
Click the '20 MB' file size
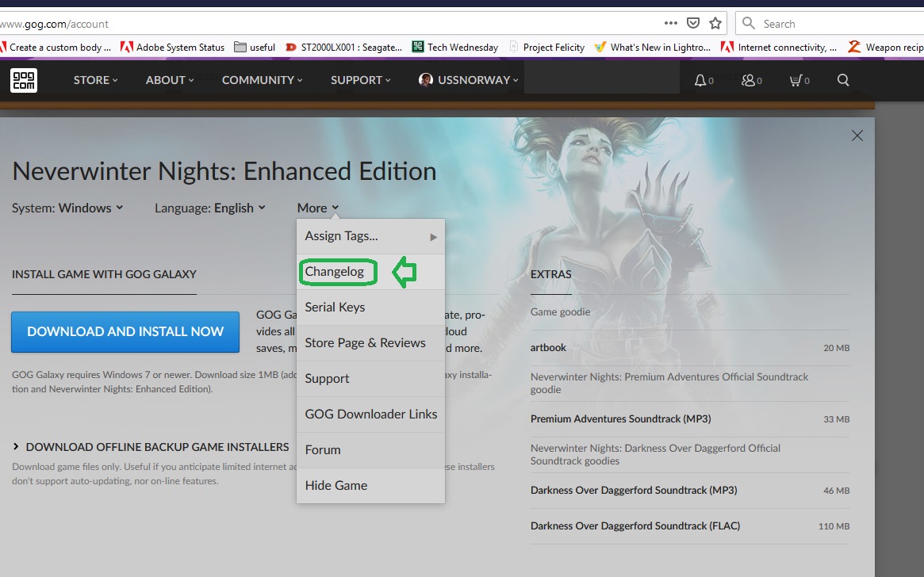(836, 348)
